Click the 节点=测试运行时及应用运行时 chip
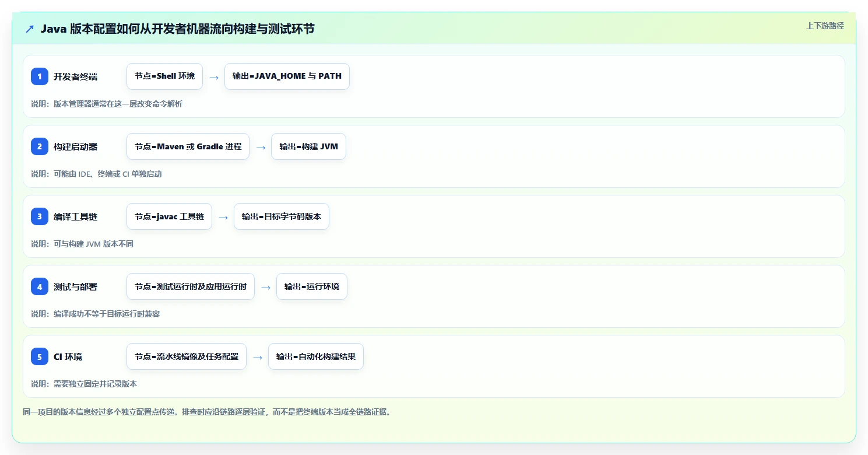Viewport: 868px width, 455px height. click(x=191, y=286)
